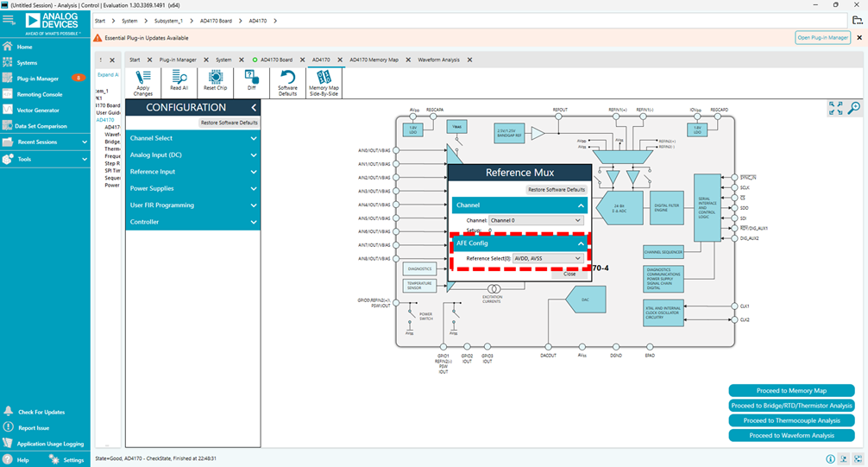Open the Reference Select AVDD, AVSS dropdown
The height and width of the screenshot is (467, 868).
(548, 258)
